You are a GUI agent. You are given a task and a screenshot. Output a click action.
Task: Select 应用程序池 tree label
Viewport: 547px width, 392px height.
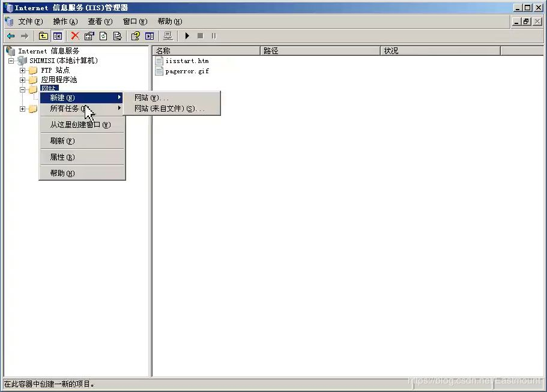(x=59, y=80)
